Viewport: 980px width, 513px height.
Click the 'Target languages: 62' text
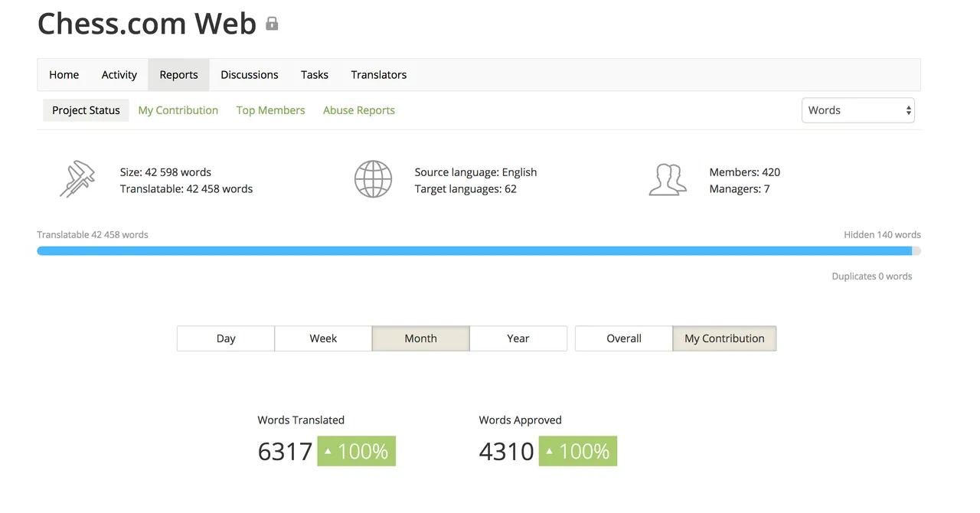tap(465, 189)
